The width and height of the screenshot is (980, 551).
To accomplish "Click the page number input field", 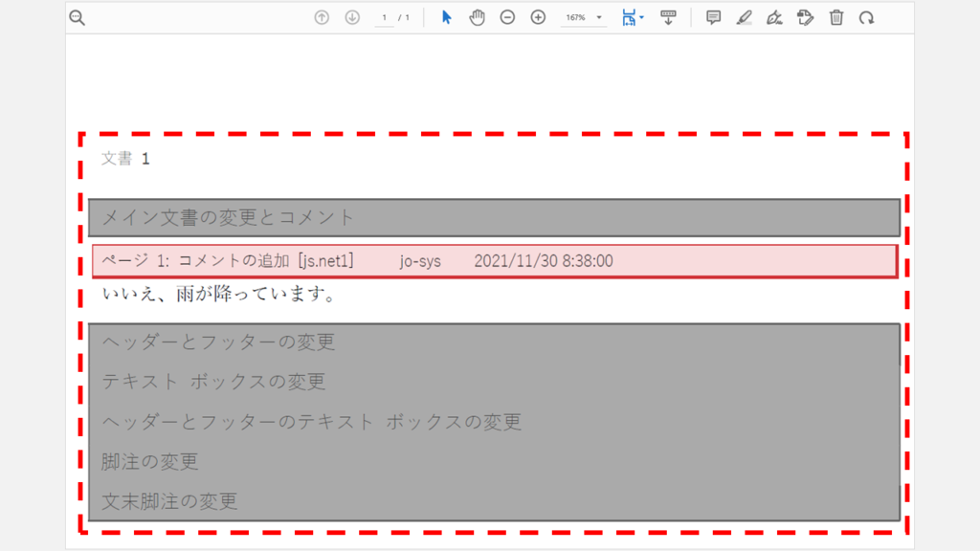I will [x=385, y=17].
